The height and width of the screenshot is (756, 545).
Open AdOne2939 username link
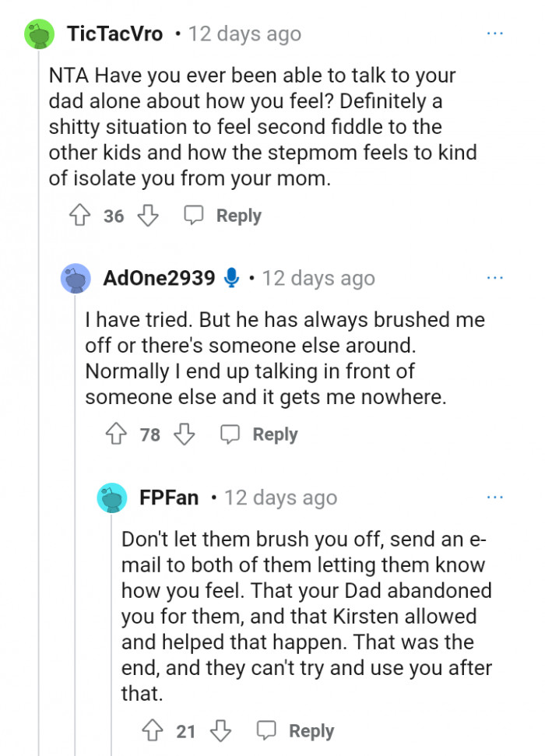click(159, 278)
